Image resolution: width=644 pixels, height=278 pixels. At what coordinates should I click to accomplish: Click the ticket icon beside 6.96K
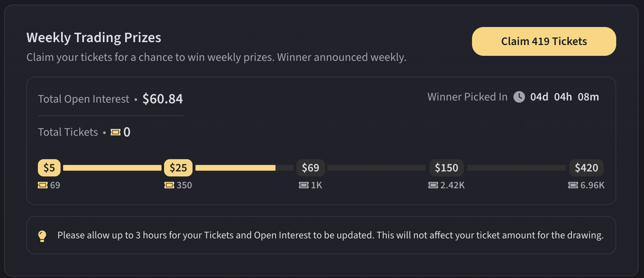pos(573,185)
